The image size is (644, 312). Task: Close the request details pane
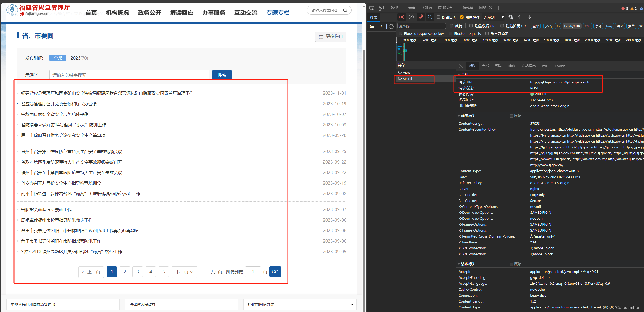point(461,66)
